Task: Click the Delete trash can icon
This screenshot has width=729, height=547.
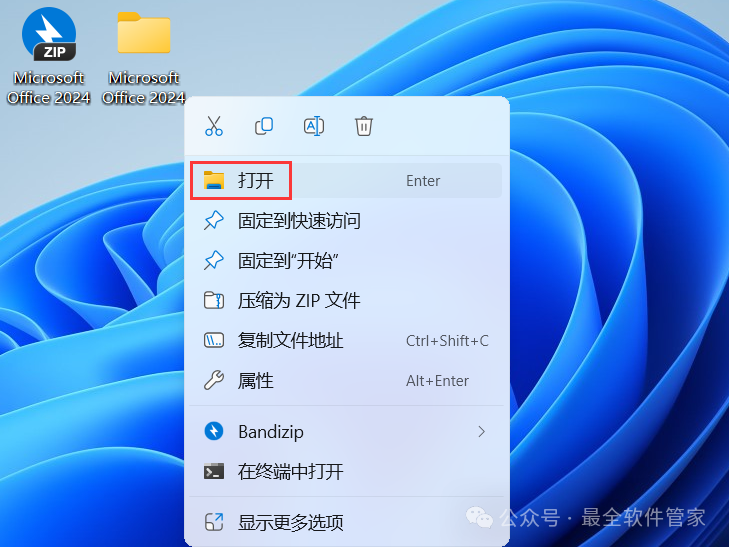Action: pyautogui.click(x=364, y=126)
